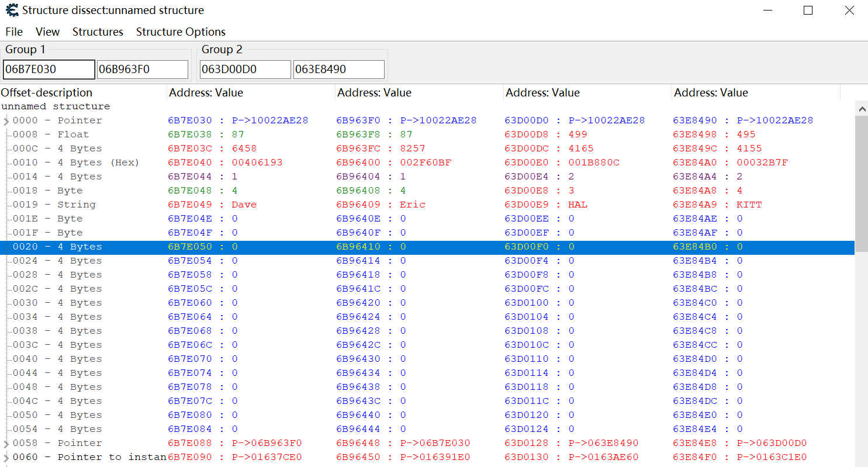Select the 0054 - 4 Bytes row
The width and height of the screenshot is (868, 467).
click(x=427, y=429)
